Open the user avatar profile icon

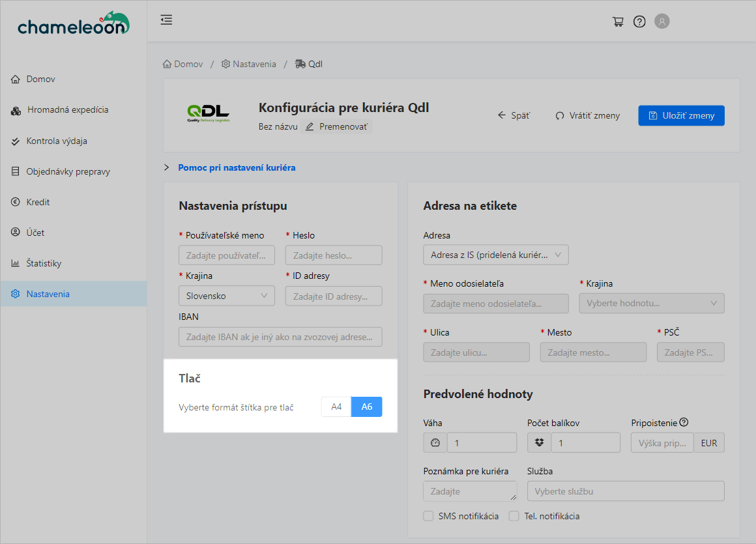661,21
